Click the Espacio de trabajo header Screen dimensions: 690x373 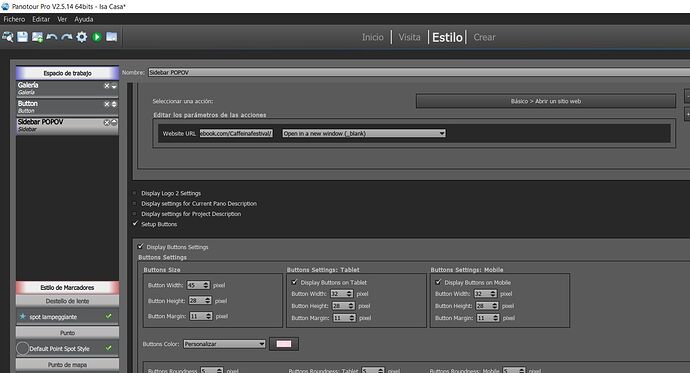[x=67, y=73]
